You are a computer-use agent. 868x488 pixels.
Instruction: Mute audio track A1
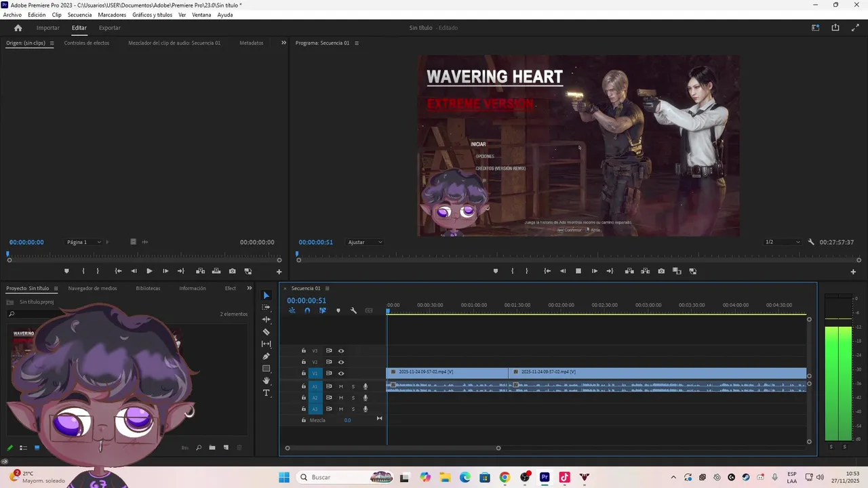coord(341,386)
